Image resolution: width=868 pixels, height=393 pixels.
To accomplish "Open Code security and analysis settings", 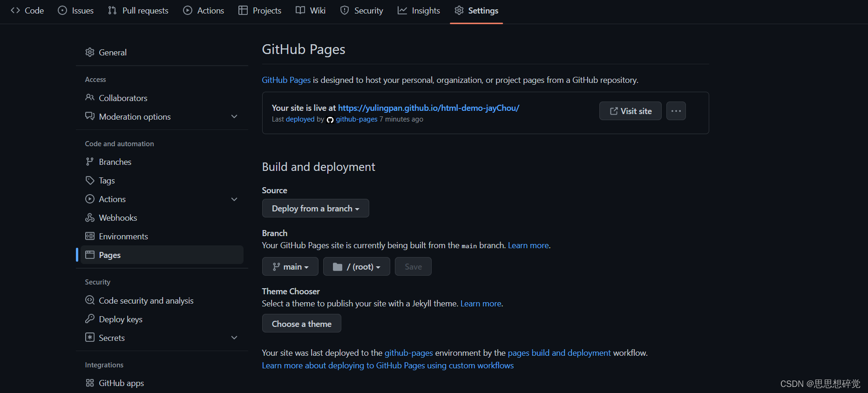I will click(162, 300).
